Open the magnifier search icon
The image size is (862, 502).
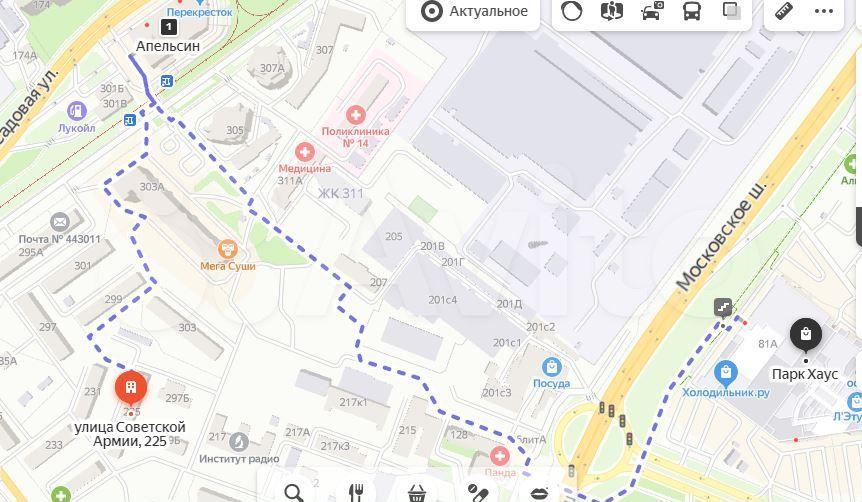coord(294,492)
